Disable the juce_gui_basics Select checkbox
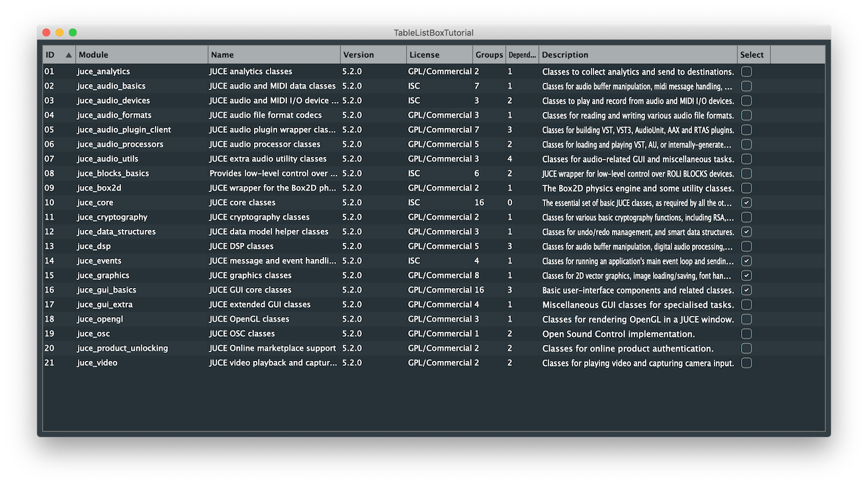The width and height of the screenshot is (868, 486). pyautogui.click(x=746, y=290)
